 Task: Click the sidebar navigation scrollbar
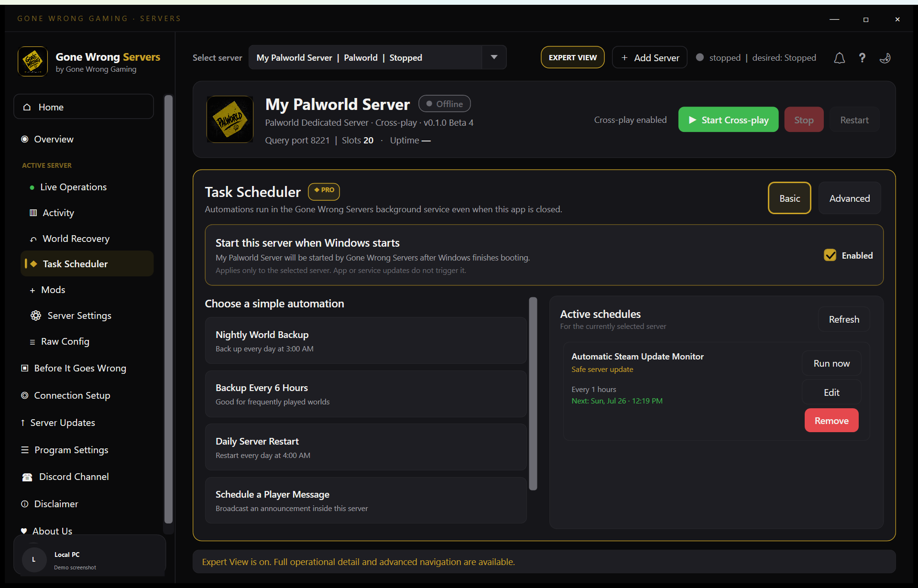point(168,309)
